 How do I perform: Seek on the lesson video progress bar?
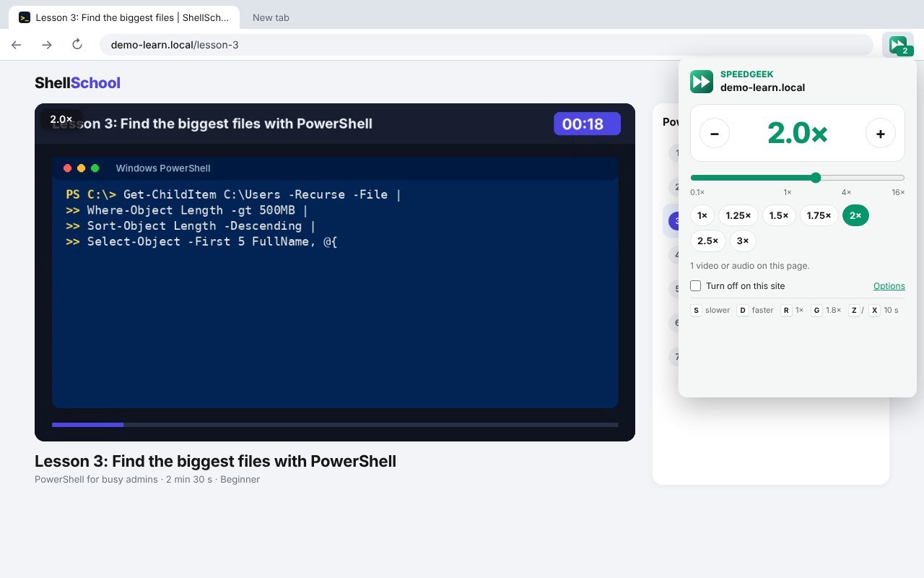(x=335, y=425)
